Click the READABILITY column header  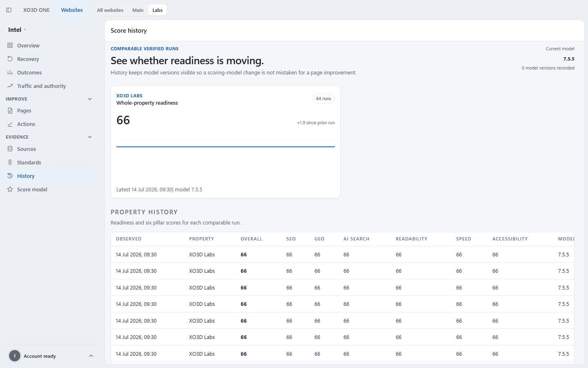[x=412, y=239]
